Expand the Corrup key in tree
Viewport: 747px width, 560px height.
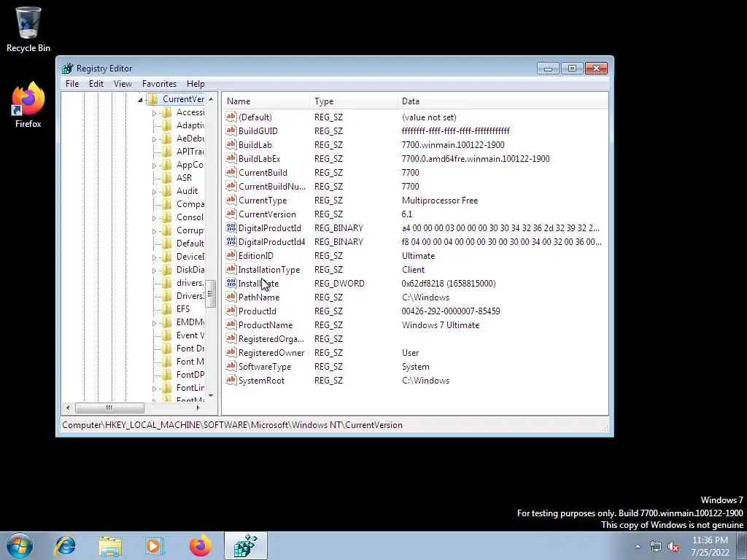click(154, 231)
